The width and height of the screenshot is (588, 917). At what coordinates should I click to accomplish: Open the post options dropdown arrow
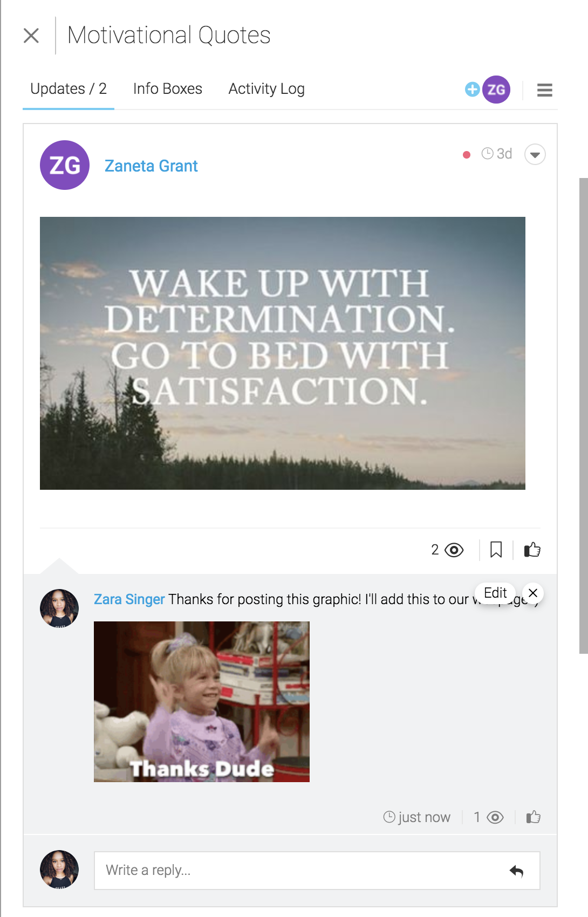[535, 154]
